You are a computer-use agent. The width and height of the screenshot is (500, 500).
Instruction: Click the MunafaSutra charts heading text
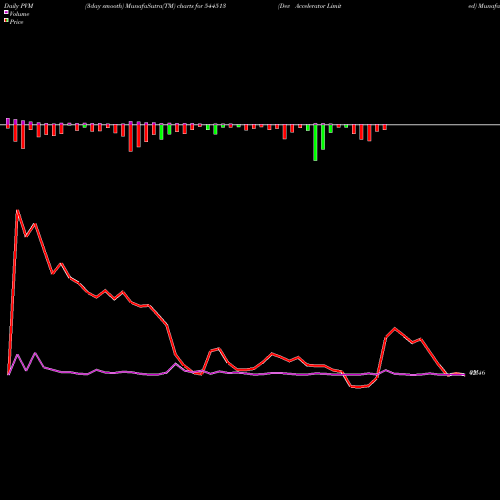(155, 6)
